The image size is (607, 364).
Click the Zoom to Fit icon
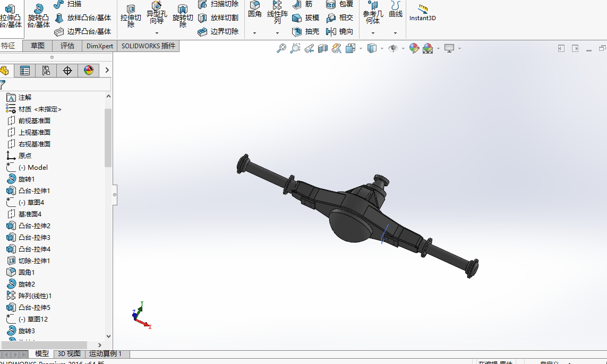tap(281, 48)
